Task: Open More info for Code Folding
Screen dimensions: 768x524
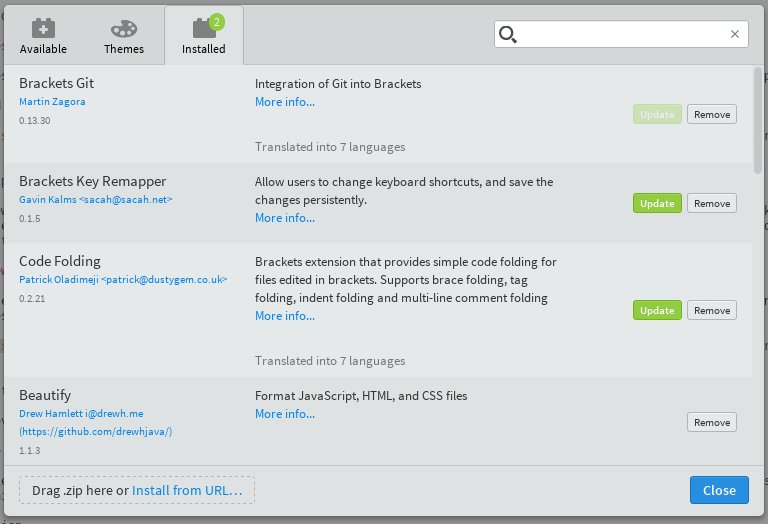Action: [x=285, y=316]
